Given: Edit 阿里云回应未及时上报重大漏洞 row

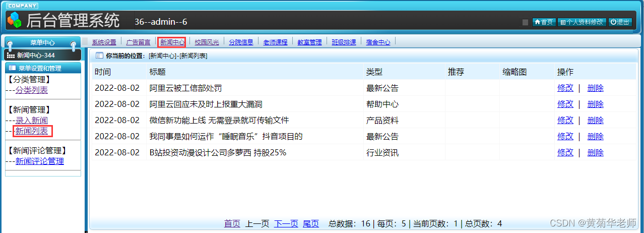Looking at the screenshot, I should click(x=565, y=104).
